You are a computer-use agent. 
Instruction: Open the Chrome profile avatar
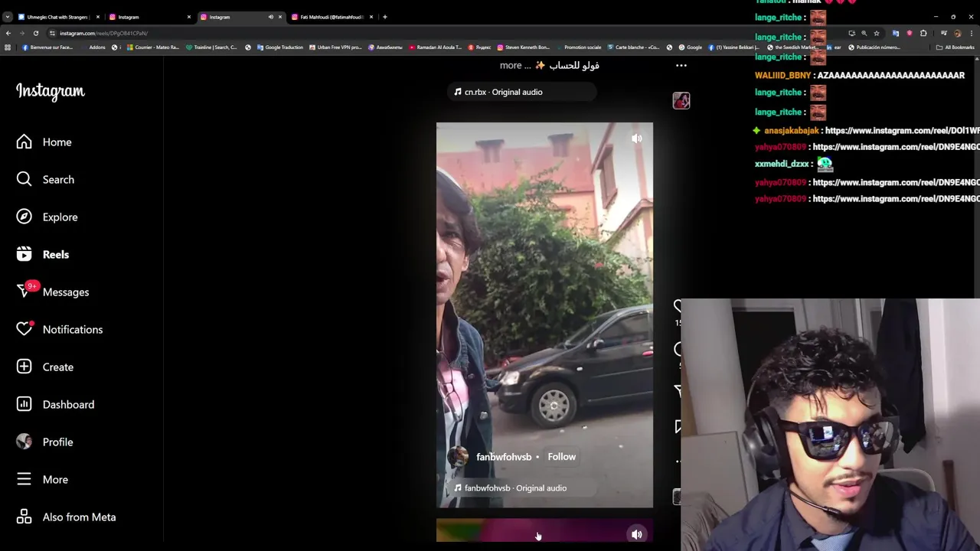(x=957, y=33)
